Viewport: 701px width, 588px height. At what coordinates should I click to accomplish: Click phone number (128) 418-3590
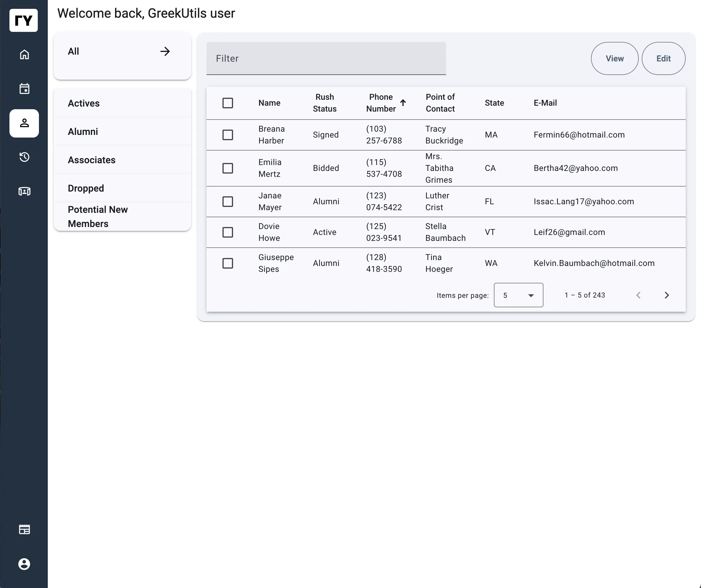tap(384, 263)
